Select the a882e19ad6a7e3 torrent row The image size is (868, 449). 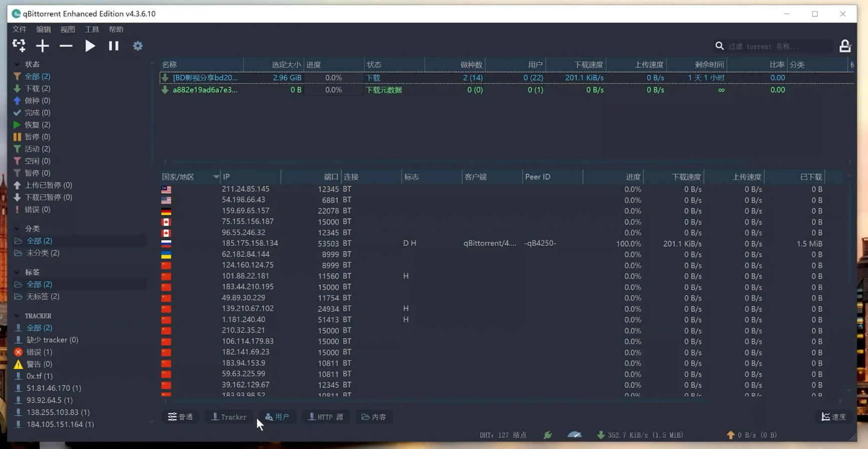(x=506, y=90)
